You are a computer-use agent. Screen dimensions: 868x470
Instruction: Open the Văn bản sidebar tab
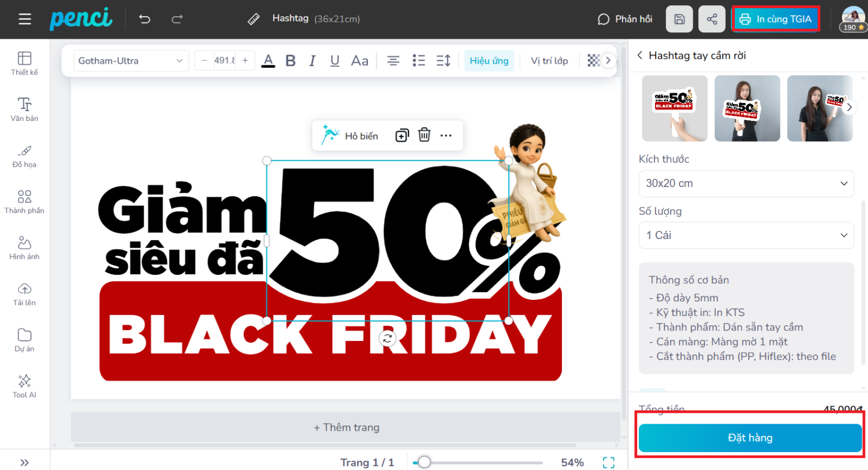click(x=24, y=109)
